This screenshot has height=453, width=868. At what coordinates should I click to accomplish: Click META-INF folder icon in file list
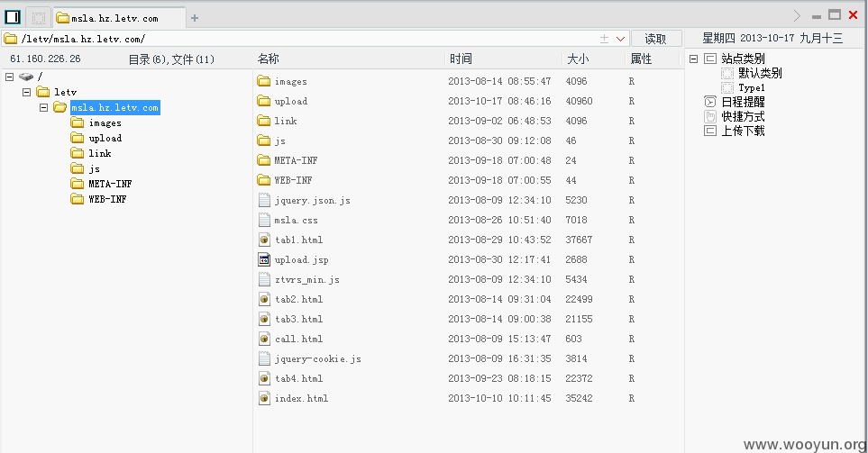click(264, 160)
